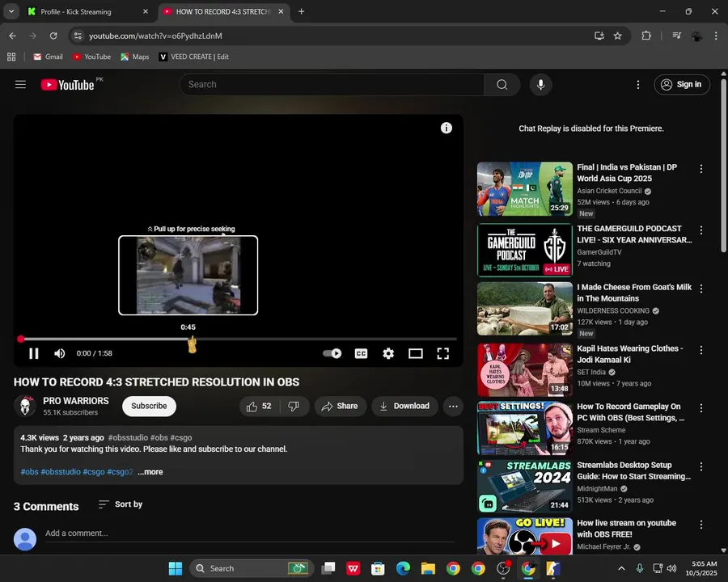Screen dimensions: 728x582
Task: Start voice search with microphone icon
Action: click(540, 84)
